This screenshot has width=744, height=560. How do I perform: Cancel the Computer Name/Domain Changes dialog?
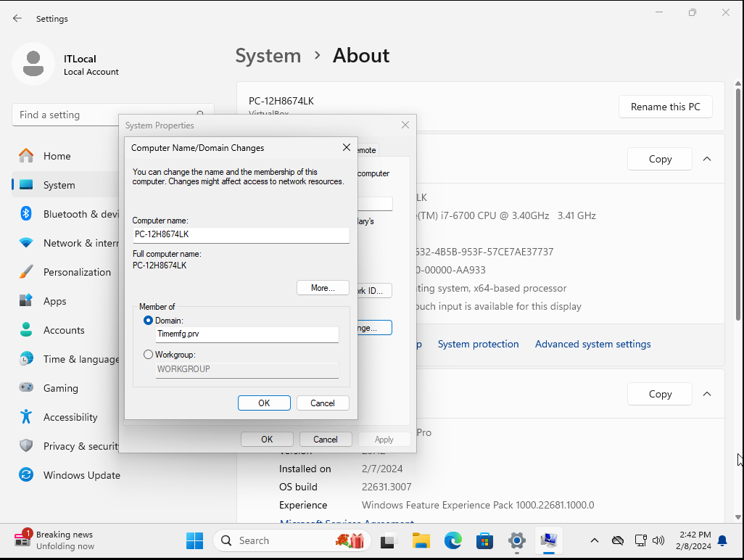(x=323, y=403)
